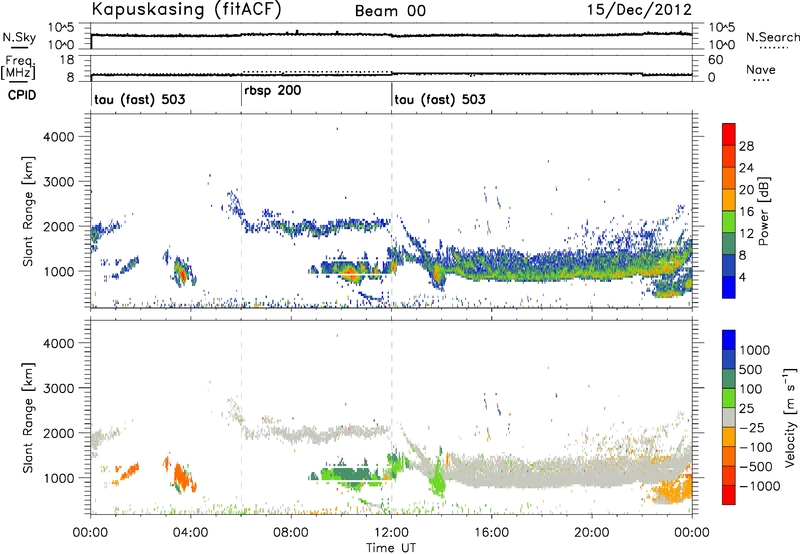Click the 'Time UT' axis label
Screen dimensions: 800x554
tap(391, 548)
